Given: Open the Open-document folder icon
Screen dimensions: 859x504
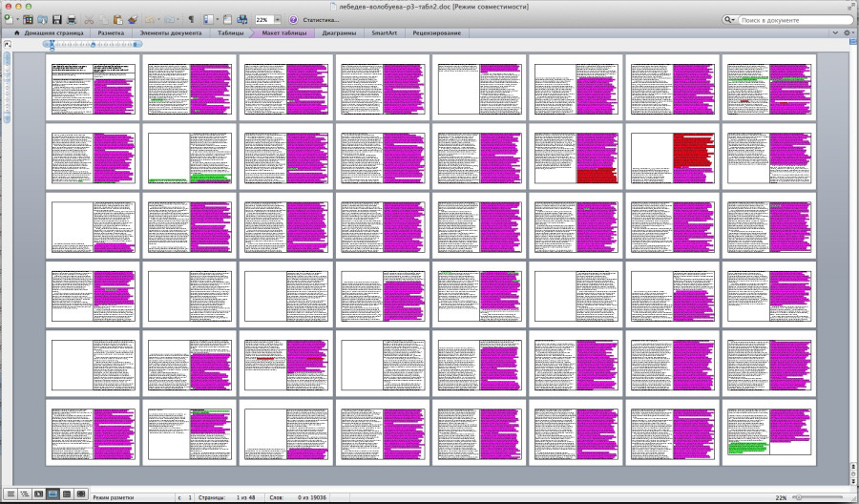Looking at the screenshot, I should (x=42, y=19).
